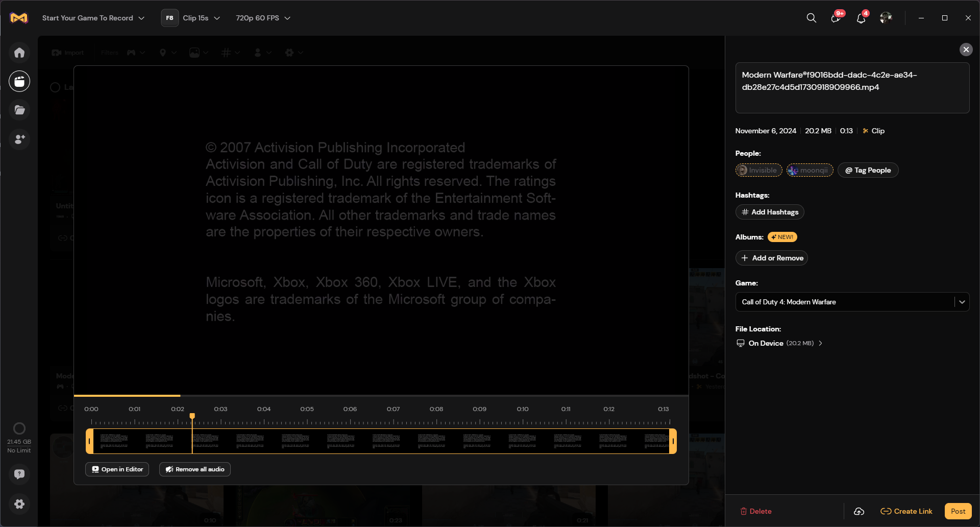This screenshot has height=527, width=980.
Task: Click the right trim handle
Action: point(673,441)
